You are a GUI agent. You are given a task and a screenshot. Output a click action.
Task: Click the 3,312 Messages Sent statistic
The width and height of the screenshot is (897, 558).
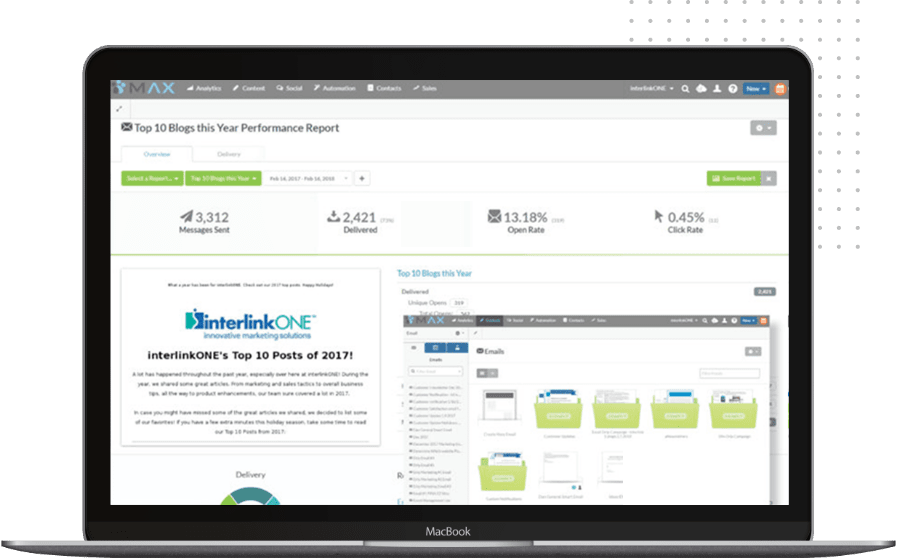click(x=204, y=222)
